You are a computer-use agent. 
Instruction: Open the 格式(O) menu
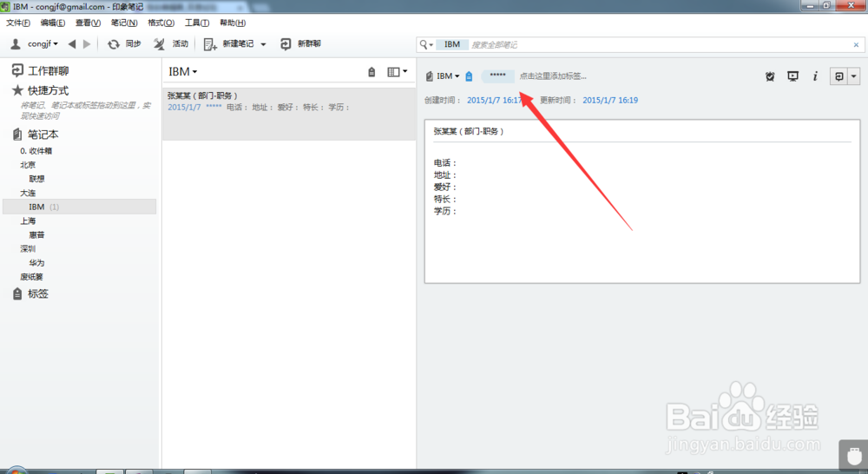161,23
